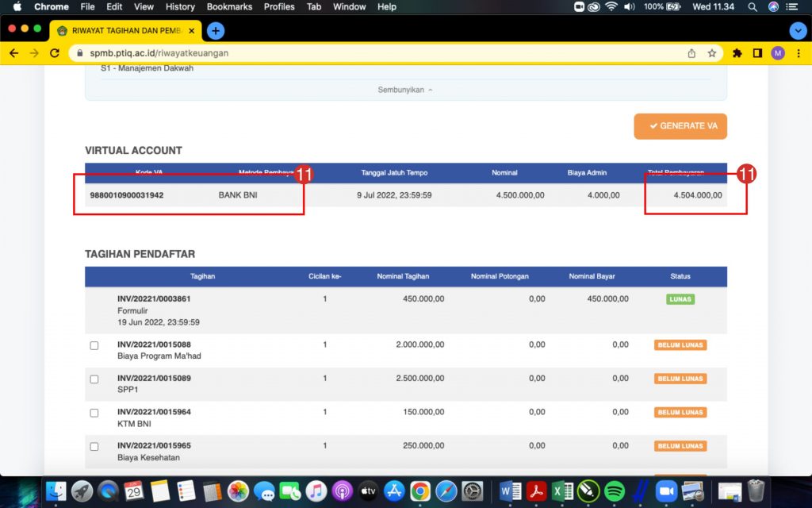The height and width of the screenshot is (508, 812).
Task: Open the History menu
Action: [180, 6]
